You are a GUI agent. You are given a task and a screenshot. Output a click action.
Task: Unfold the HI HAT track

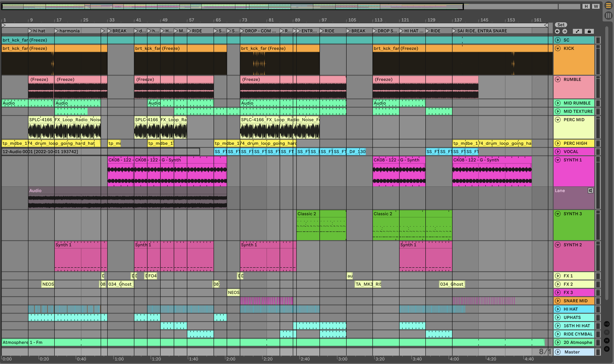558,309
